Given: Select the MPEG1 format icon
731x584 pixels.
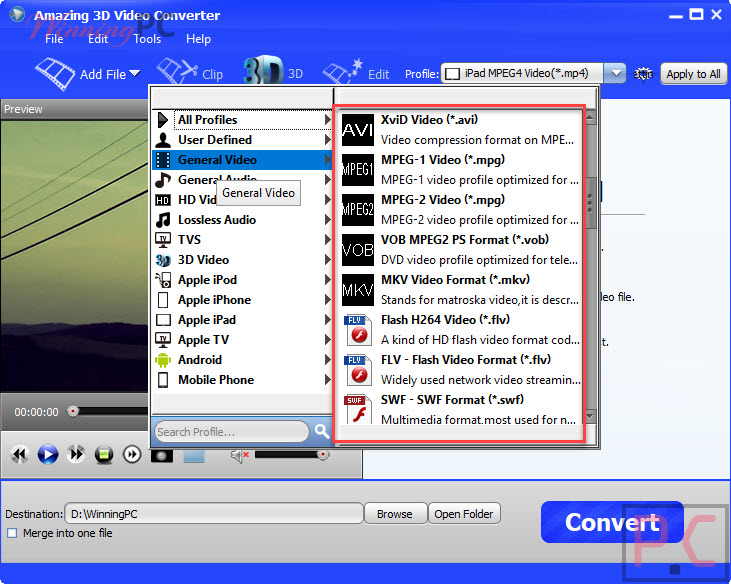Looking at the screenshot, I should point(358,170).
